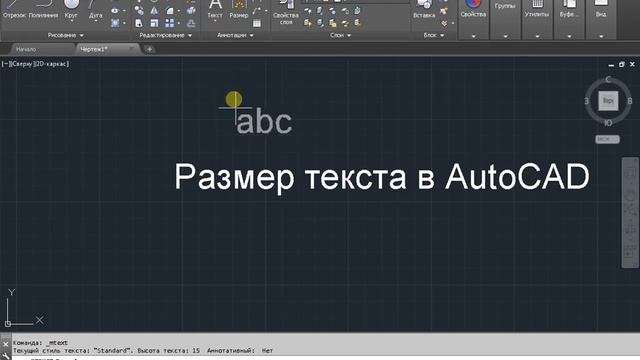The width and height of the screenshot is (640, 360).
Task: Click the Верх face on ViewCube
Action: tap(608, 101)
